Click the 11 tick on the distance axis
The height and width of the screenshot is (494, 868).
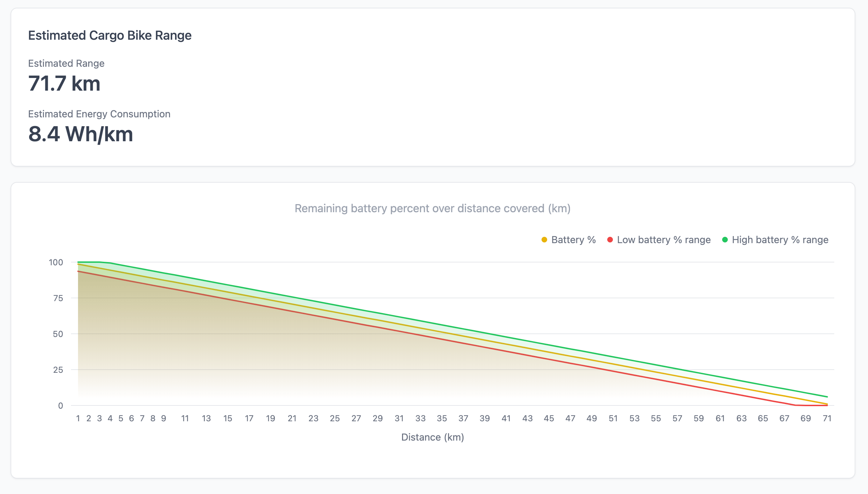tap(185, 418)
